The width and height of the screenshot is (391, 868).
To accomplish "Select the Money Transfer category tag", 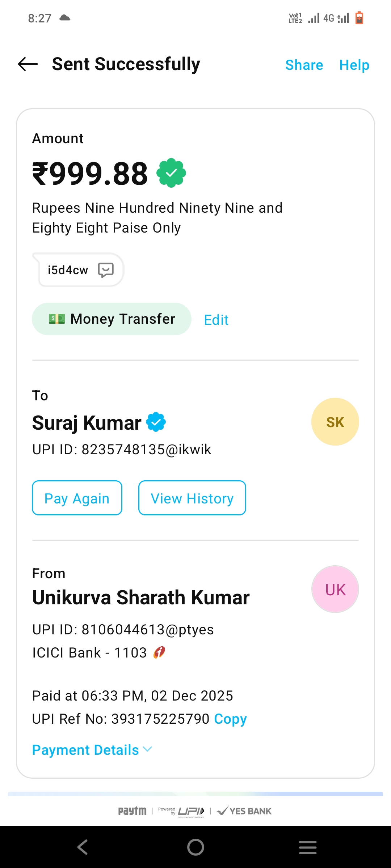I will point(112,319).
